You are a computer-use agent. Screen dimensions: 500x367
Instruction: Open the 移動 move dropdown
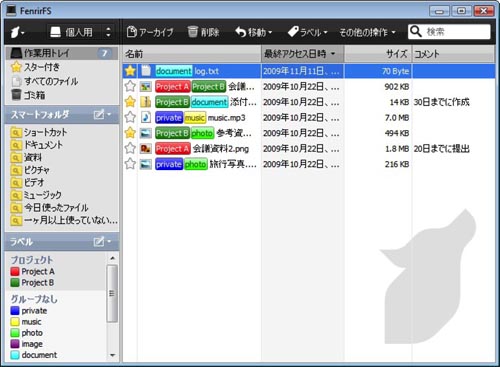(x=253, y=32)
